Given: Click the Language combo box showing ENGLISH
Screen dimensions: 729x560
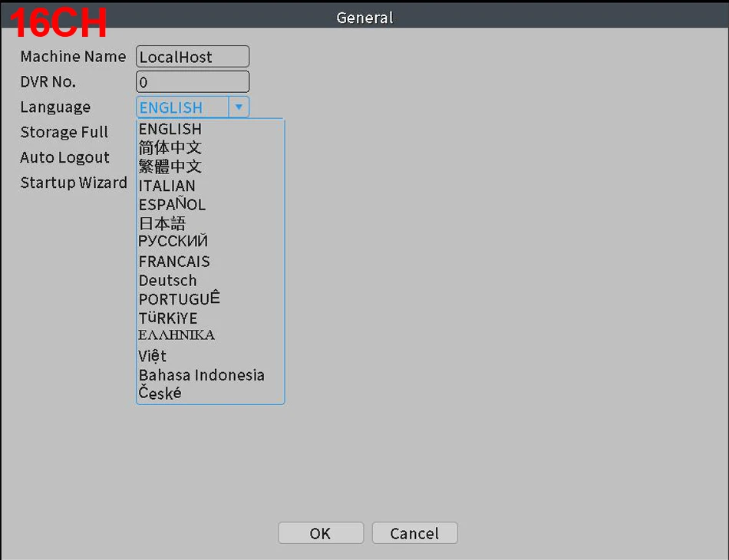Looking at the screenshot, I should pos(183,107).
